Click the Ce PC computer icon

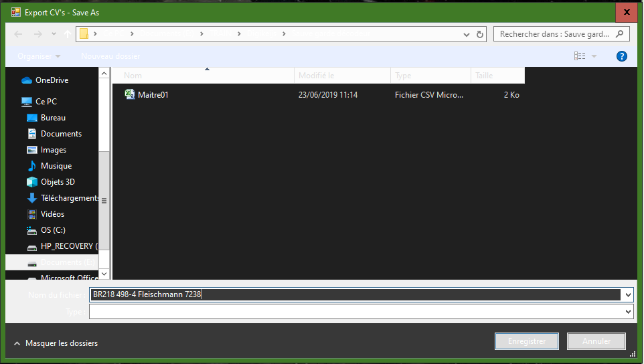coord(27,101)
